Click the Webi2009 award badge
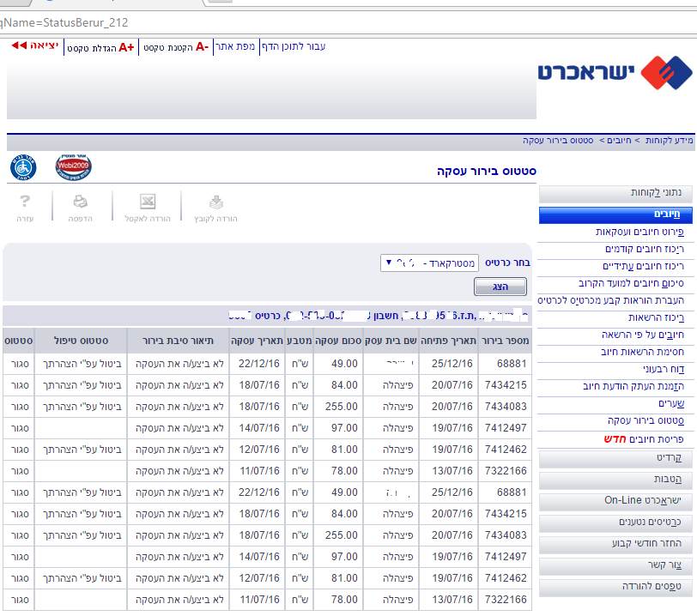This screenshot has width=697, height=616. (x=73, y=167)
